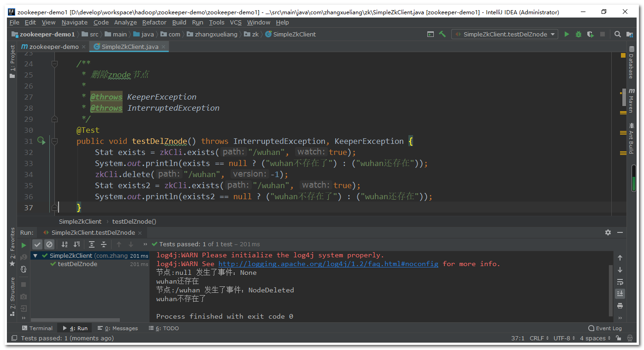
Task: Click stop square in Run panel sidebar
Action: pos(24,285)
